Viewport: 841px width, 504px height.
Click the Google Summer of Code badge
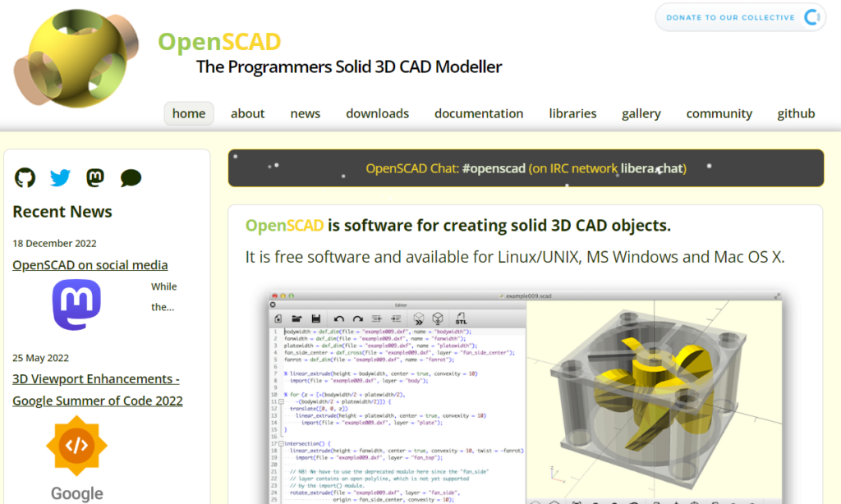click(x=76, y=446)
